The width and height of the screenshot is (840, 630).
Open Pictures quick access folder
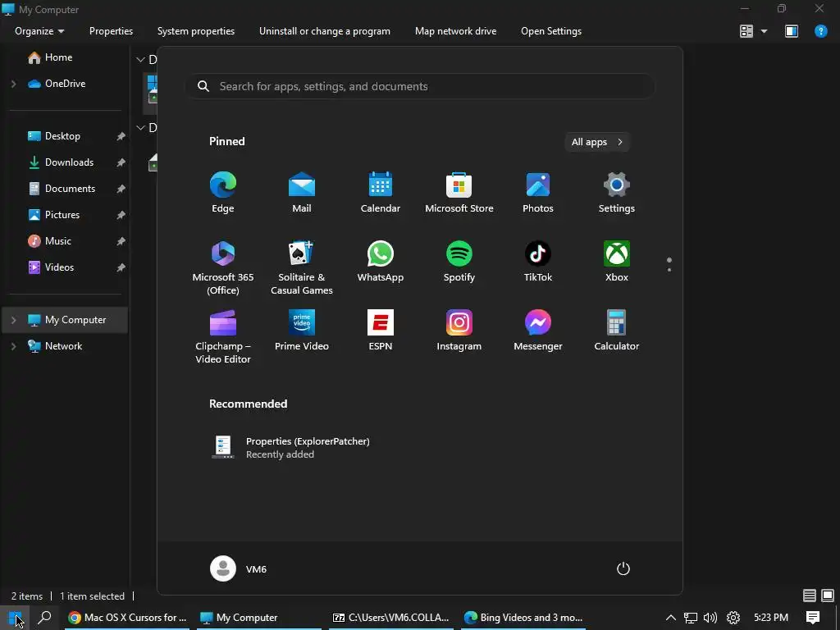tap(64, 215)
